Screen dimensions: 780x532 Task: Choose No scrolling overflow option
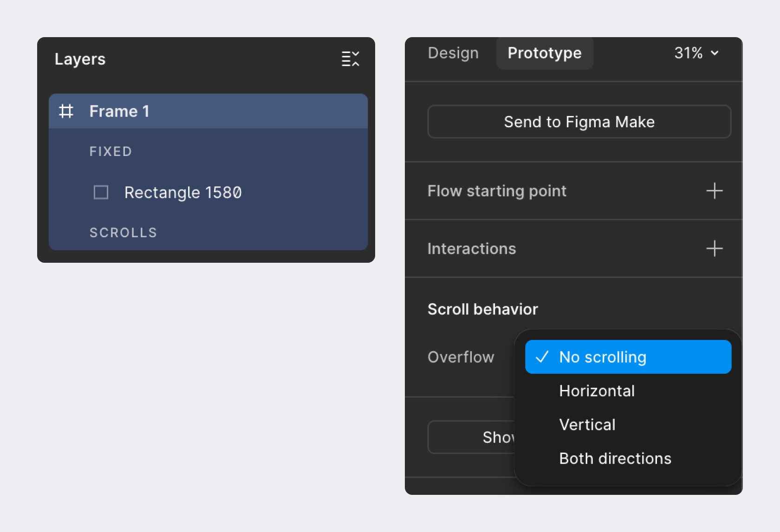602,357
